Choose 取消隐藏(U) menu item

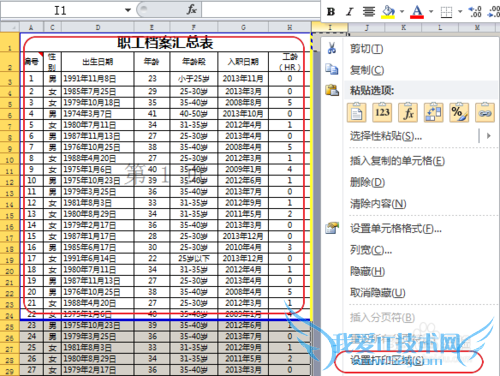click(378, 293)
